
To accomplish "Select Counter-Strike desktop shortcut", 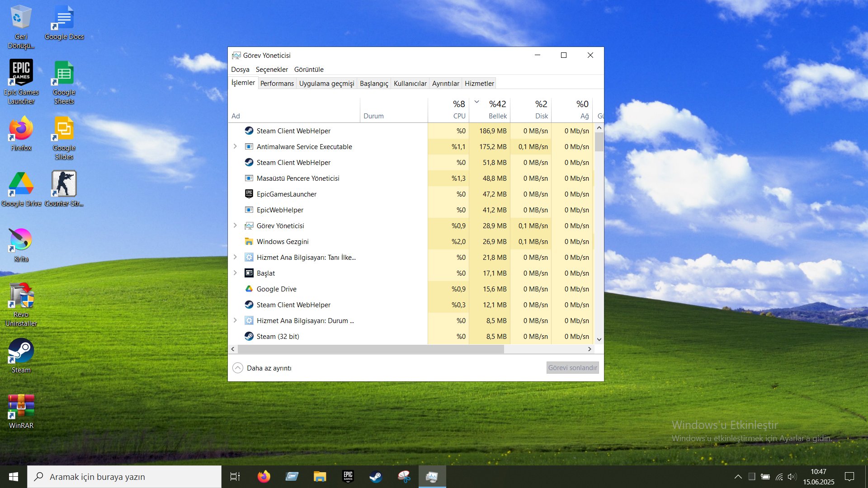I will [64, 189].
